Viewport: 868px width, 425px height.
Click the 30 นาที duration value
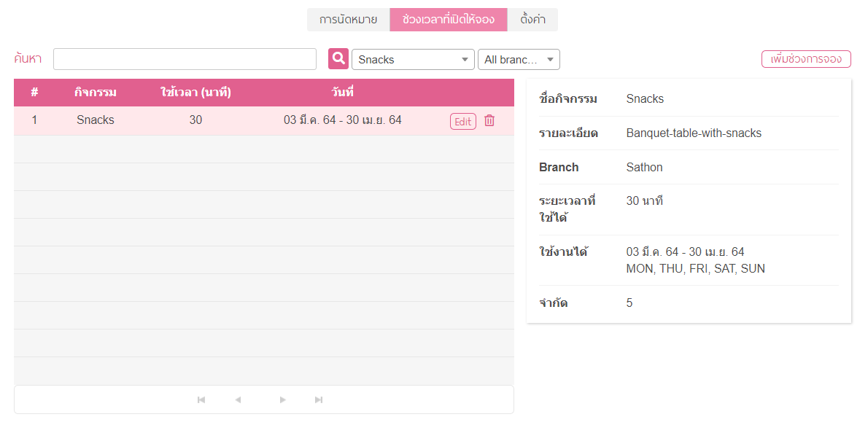(644, 201)
